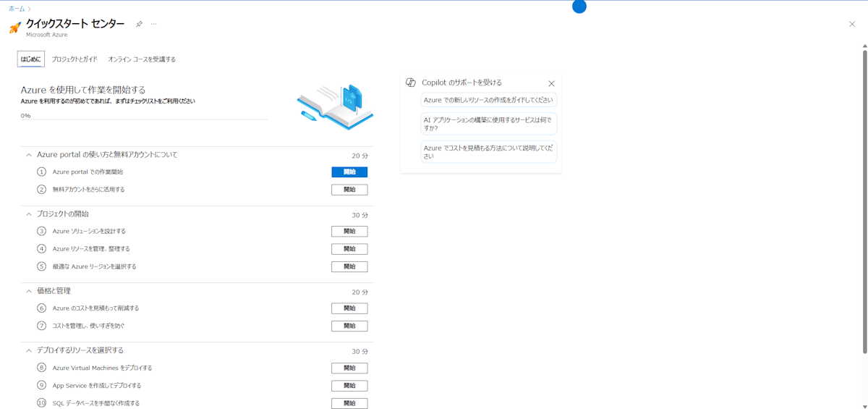
Task: Click Azure Virtual Machines をデプロイする text
Action: tap(102, 368)
